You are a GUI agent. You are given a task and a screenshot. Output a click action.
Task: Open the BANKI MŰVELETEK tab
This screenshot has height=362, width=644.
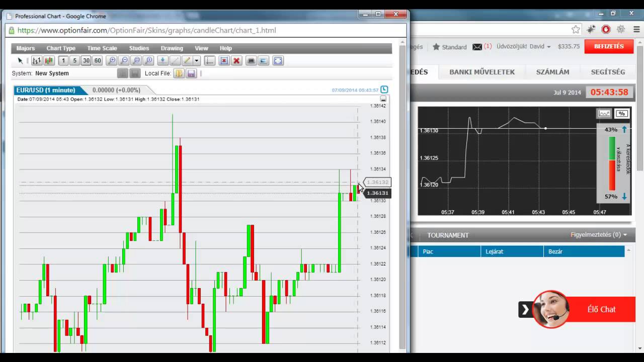pos(482,72)
